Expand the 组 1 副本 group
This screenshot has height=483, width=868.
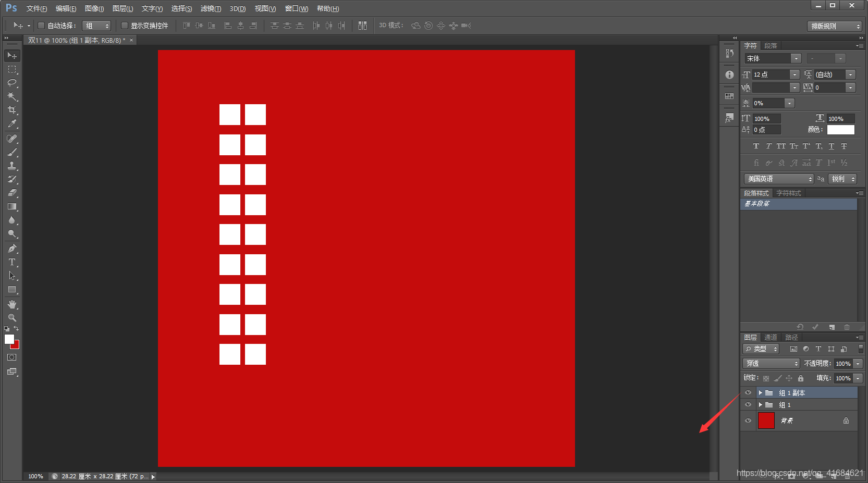click(760, 393)
